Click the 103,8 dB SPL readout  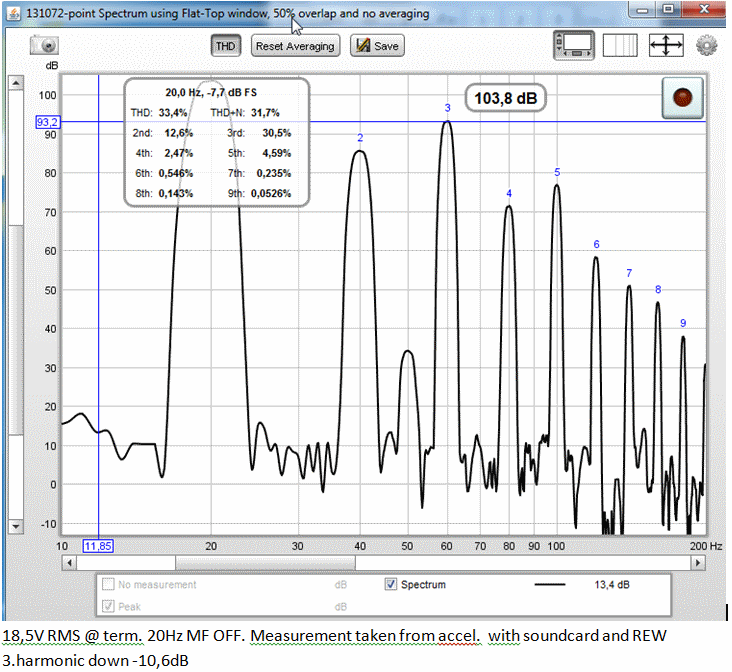point(506,99)
